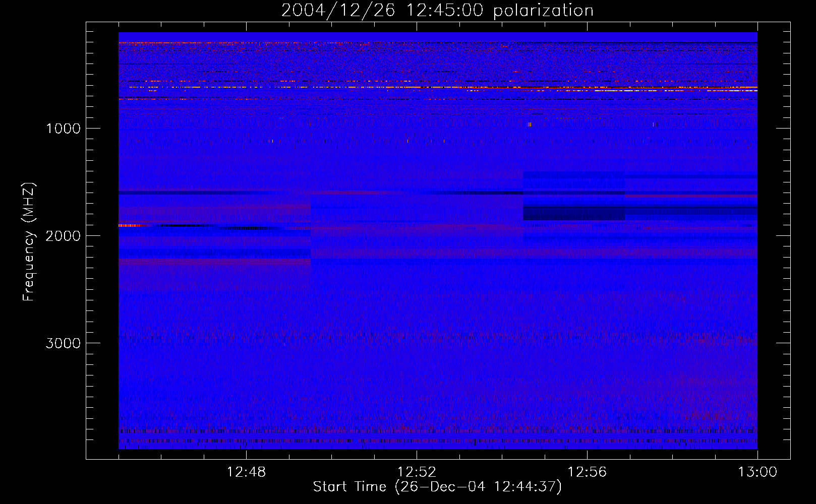Click the 'Start Time (26-Dec-04 12:44:37)' label
The width and height of the screenshot is (816, 504).
437,487
